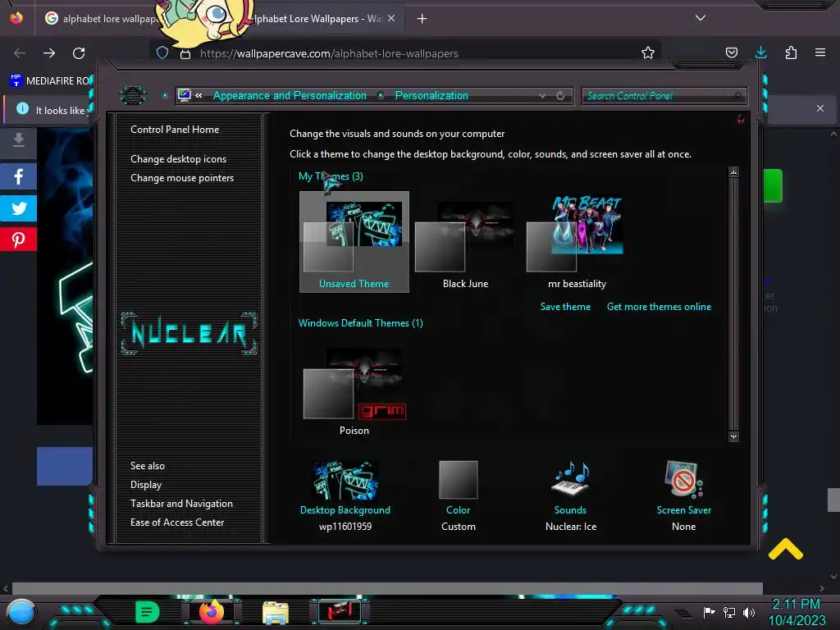Refresh the Control Panel window
The image size is (840, 630).
[560, 96]
